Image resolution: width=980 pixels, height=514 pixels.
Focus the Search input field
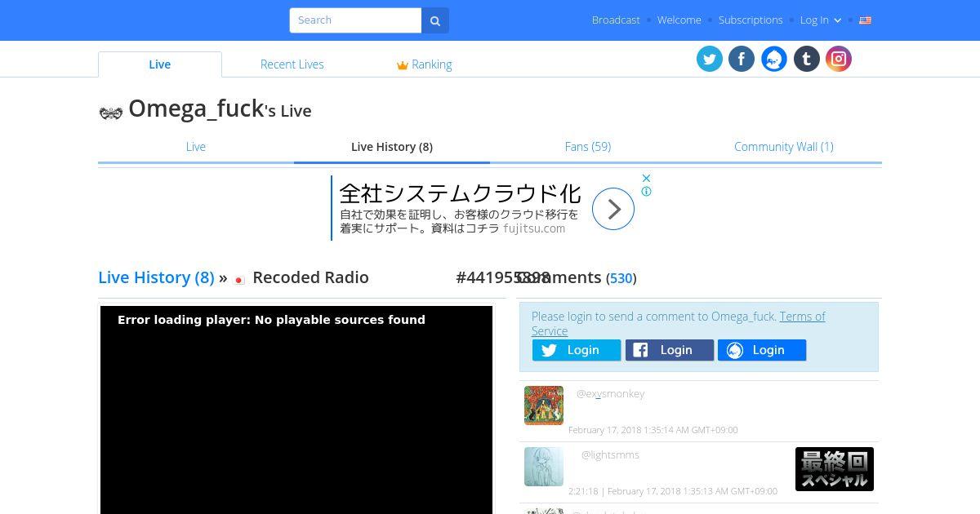coord(355,20)
